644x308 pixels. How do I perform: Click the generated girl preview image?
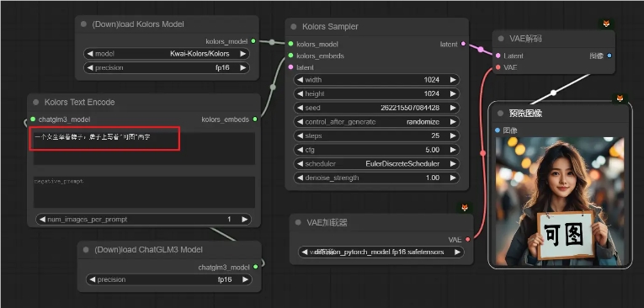pyautogui.click(x=560, y=201)
